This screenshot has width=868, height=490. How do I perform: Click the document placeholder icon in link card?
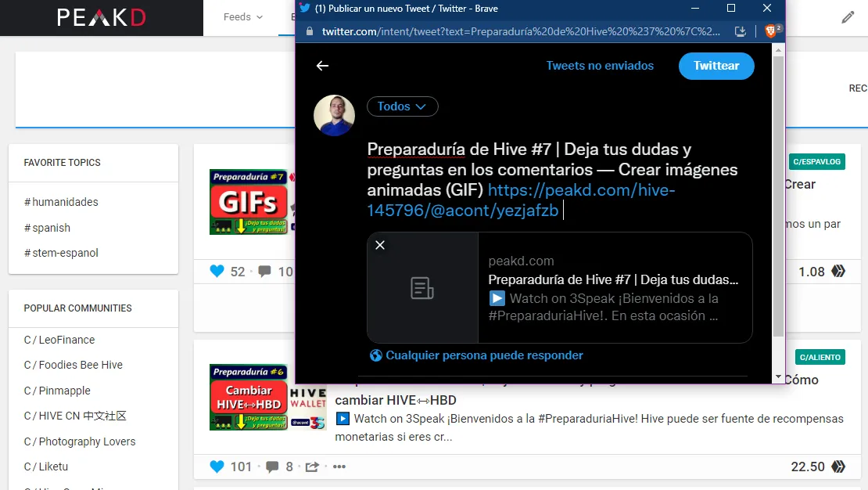tap(421, 288)
